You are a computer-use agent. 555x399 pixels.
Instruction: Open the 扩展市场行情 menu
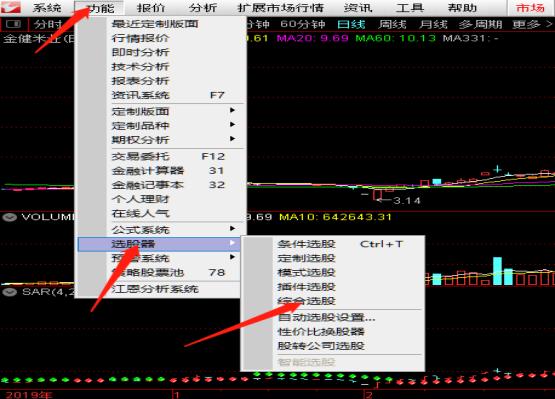pyautogui.click(x=280, y=8)
